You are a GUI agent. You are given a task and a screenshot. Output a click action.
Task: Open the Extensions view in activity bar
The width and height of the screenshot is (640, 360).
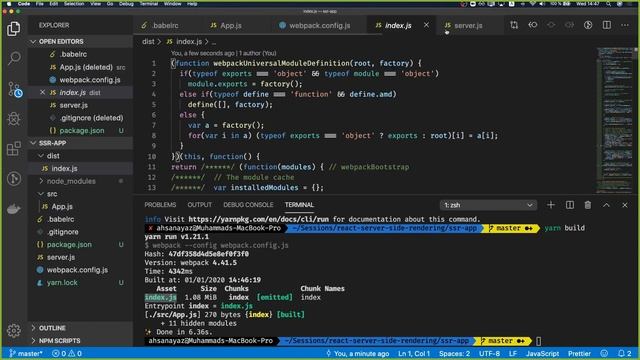click(x=14, y=149)
